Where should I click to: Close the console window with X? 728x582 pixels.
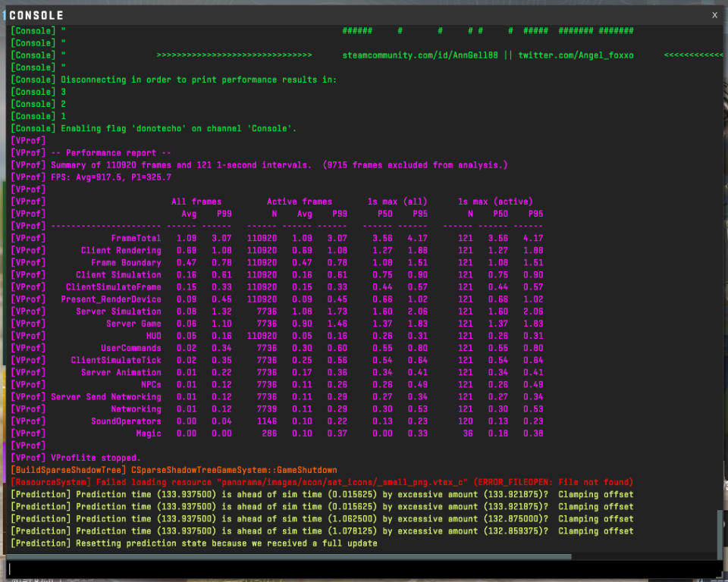(714, 15)
